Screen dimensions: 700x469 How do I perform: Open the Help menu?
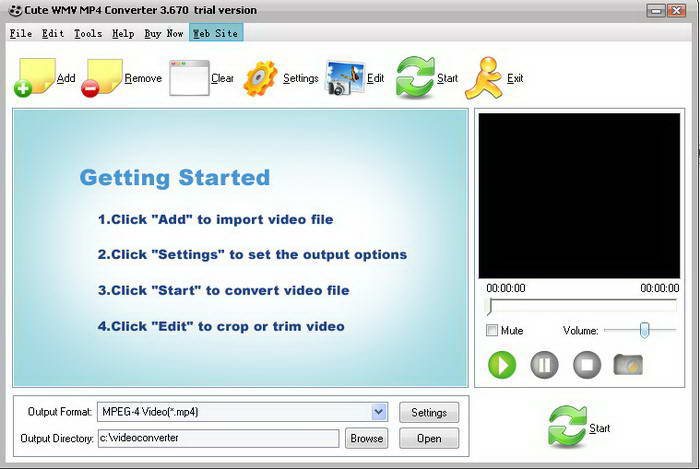123,33
